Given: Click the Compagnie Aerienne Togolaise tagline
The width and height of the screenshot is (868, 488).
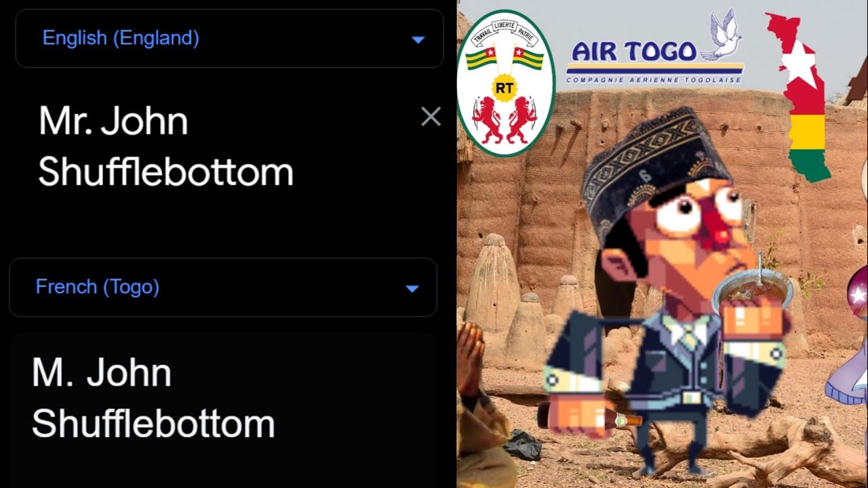Looking at the screenshot, I should click(654, 79).
